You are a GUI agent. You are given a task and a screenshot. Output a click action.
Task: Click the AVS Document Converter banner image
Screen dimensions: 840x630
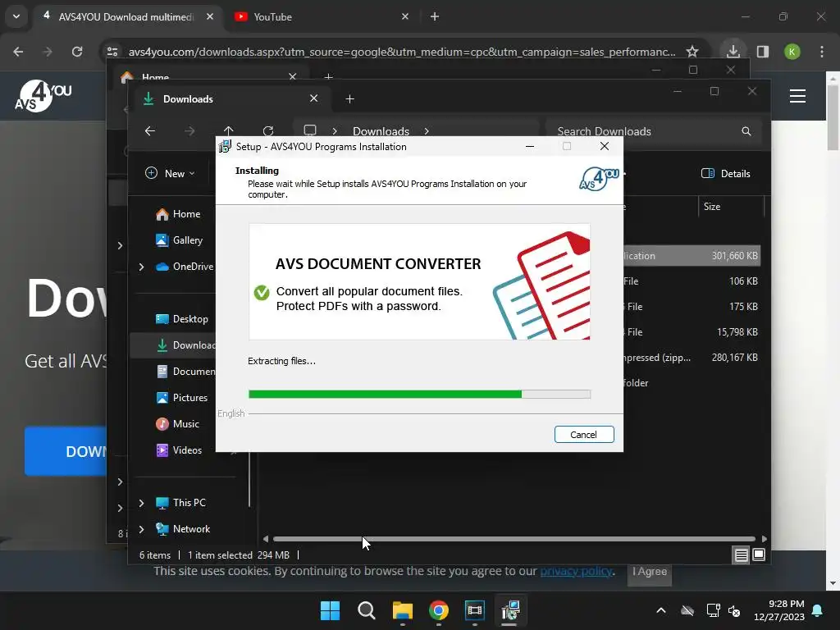[x=419, y=282]
